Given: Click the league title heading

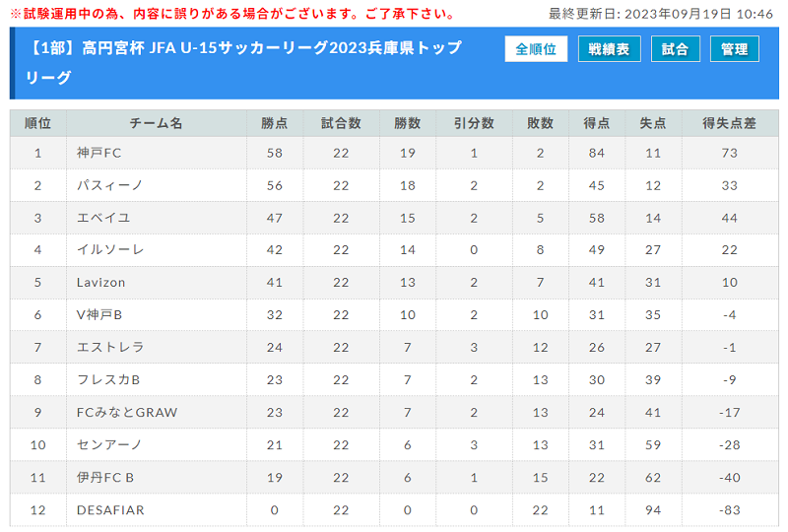Looking at the screenshot, I should click(244, 62).
